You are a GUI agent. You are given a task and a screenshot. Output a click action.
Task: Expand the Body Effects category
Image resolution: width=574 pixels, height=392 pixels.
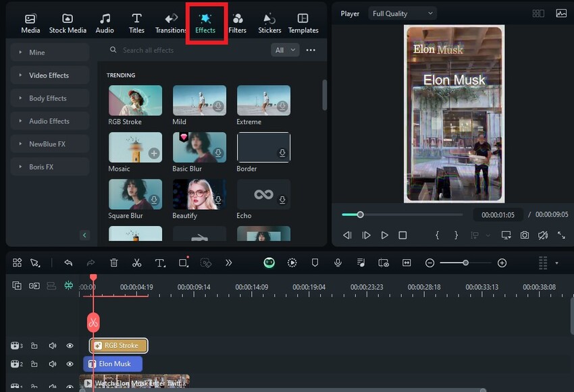click(x=50, y=98)
